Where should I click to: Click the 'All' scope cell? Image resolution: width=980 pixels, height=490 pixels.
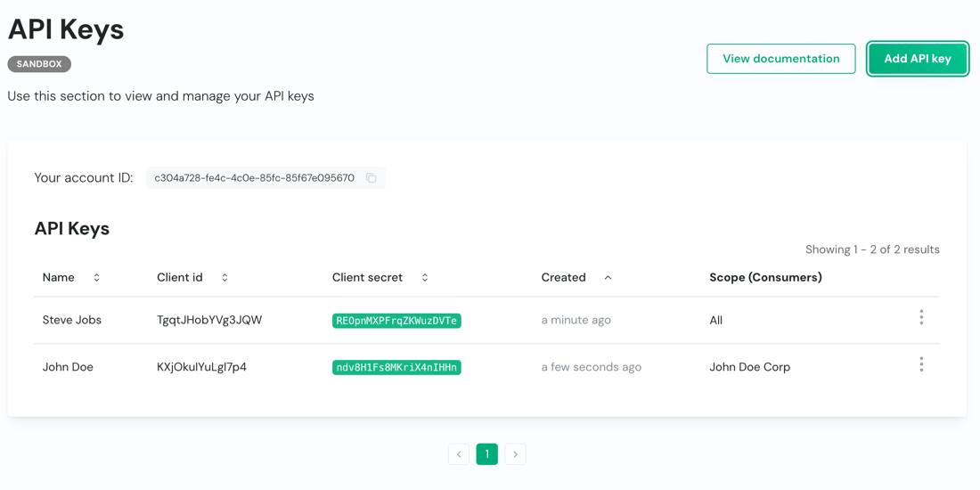pos(715,320)
